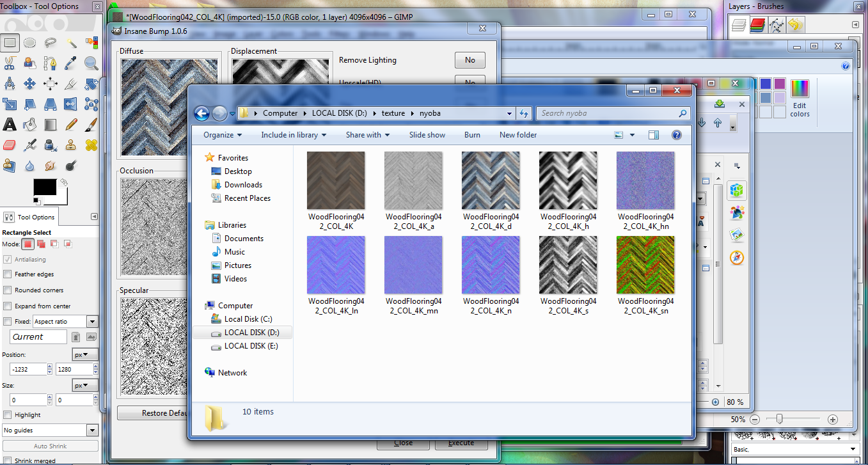The height and width of the screenshot is (465, 868).
Task: Click Execute in Insane Bump
Action: 461,443
